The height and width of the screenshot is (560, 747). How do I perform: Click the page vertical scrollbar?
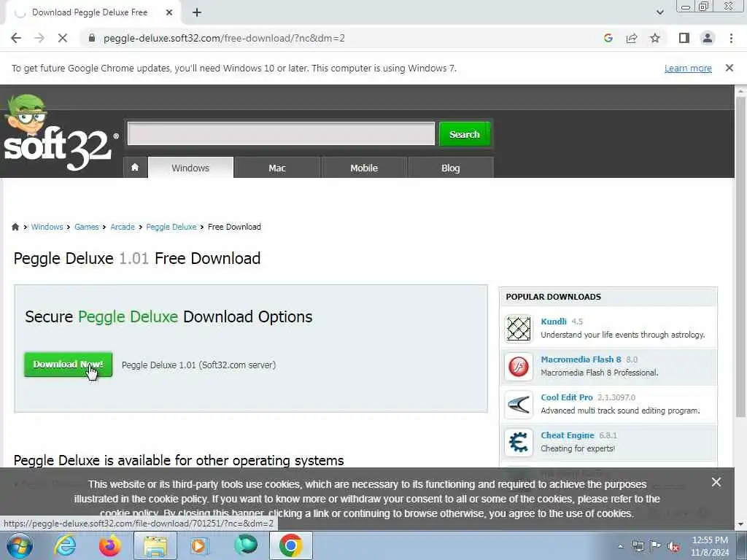click(740, 257)
